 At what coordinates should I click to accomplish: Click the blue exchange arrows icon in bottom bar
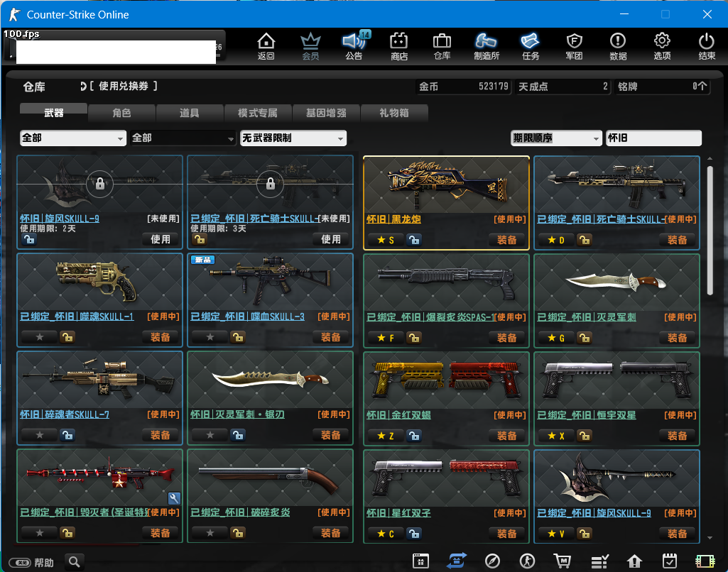point(457,561)
